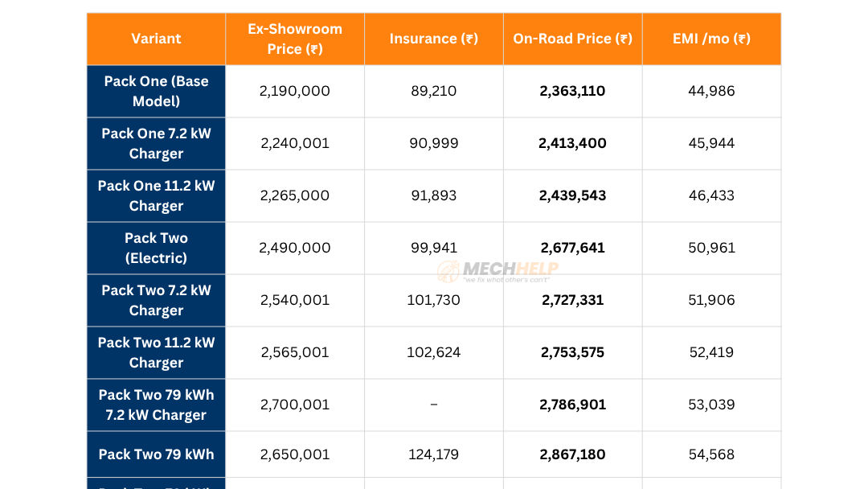Click the insurance value 124,179

tap(434, 454)
